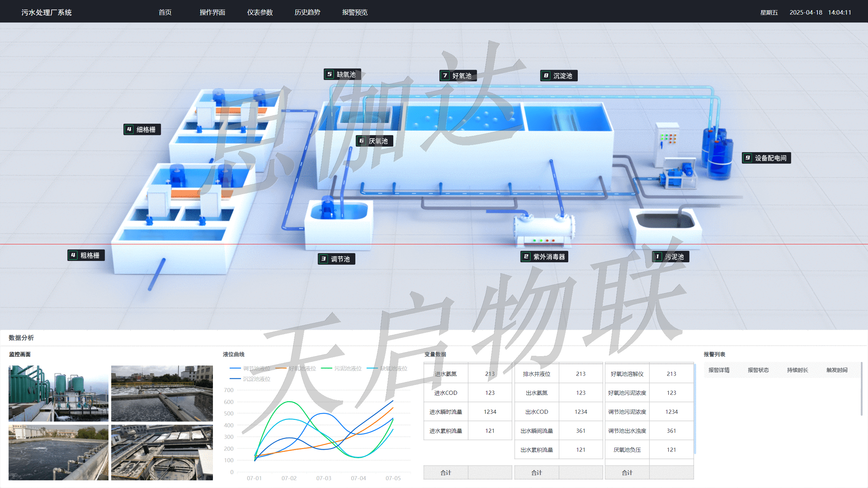Click the 排水井液位 table cell

point(537,374)
